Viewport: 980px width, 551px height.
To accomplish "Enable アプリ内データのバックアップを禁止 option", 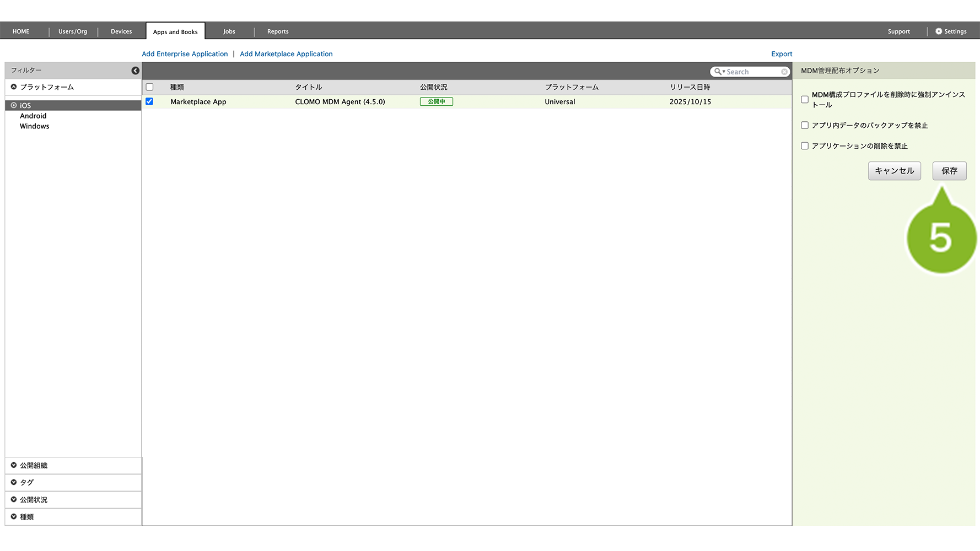I will [805, 126].
